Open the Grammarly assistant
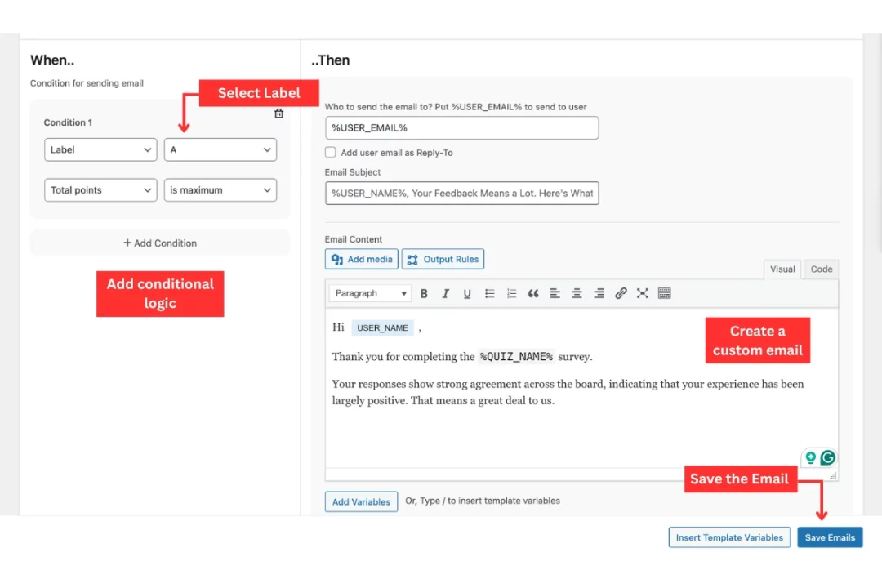Image resolution: width=882 pixels, height=588 pixels. (830, 458)
